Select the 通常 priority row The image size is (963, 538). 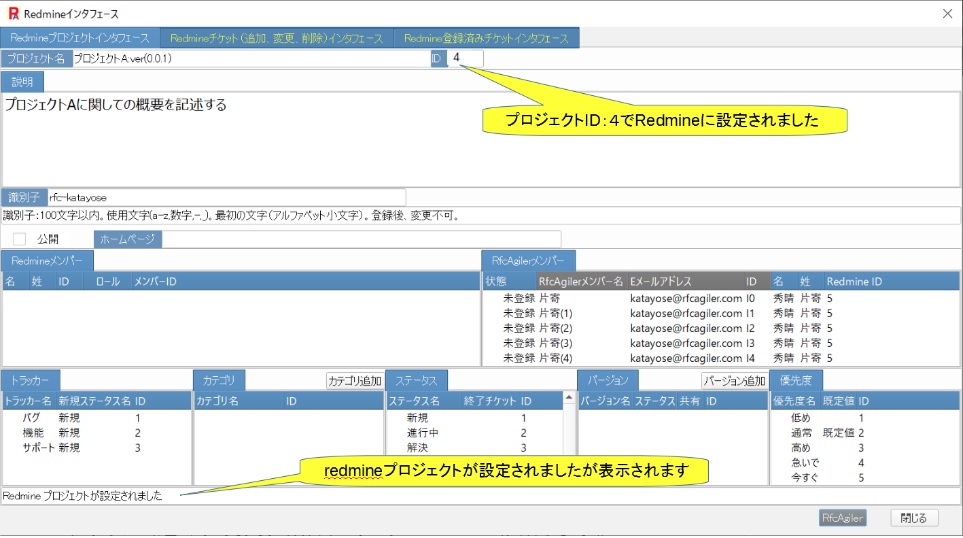pyautogui.click(x=865, y=433)
